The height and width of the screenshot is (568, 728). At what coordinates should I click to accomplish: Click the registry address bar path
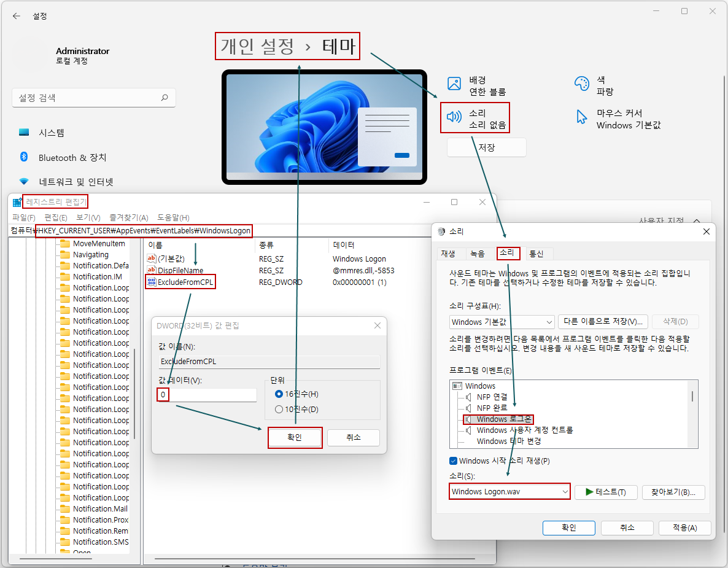tap(144, 231)
